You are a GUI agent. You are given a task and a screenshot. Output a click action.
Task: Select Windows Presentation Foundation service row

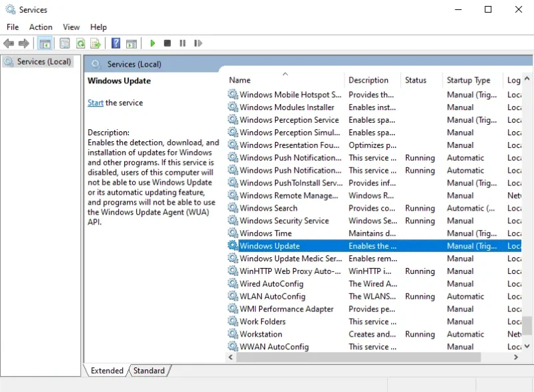(374, 145)
